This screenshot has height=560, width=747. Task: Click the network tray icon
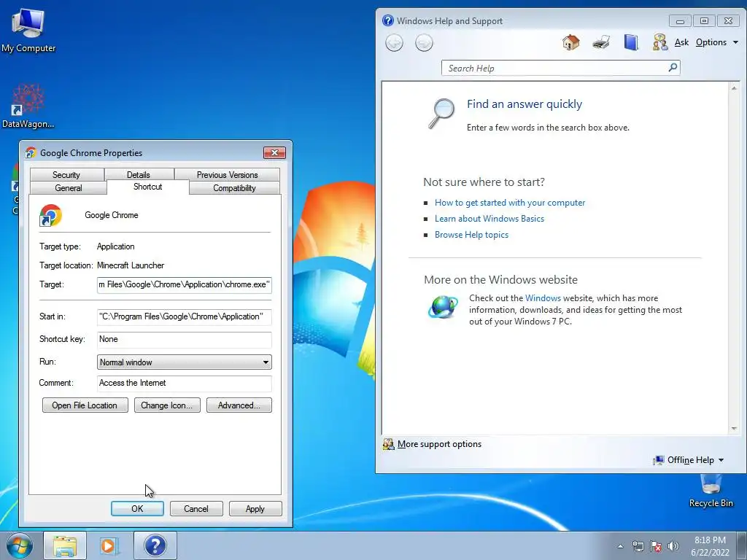point(638,546)
